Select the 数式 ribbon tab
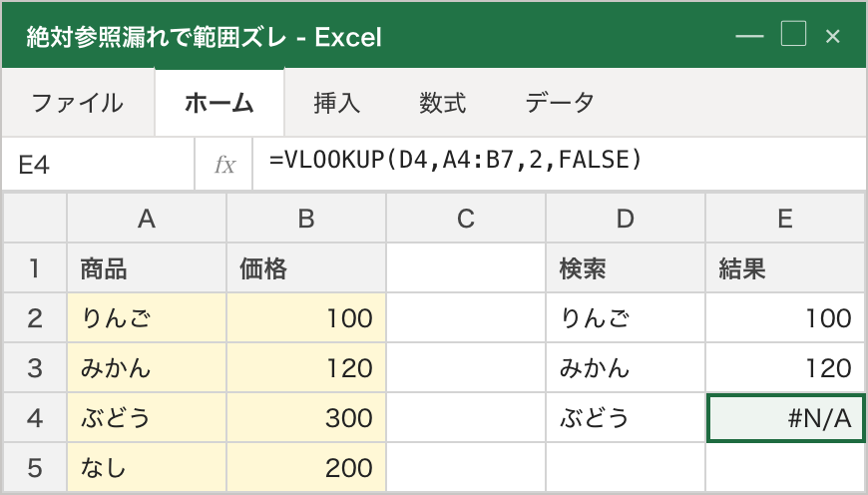Viewport: 868px width, 495px height. (x=442, y=103)
